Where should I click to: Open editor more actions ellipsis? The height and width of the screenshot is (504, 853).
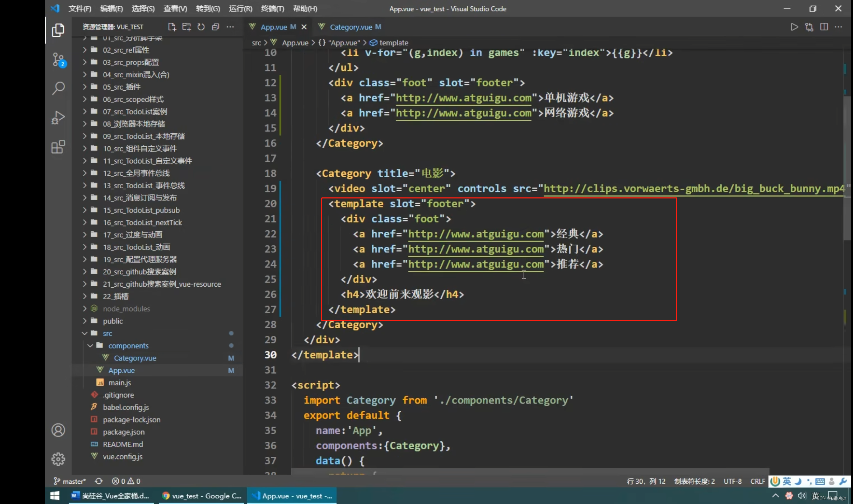(838, 27)
